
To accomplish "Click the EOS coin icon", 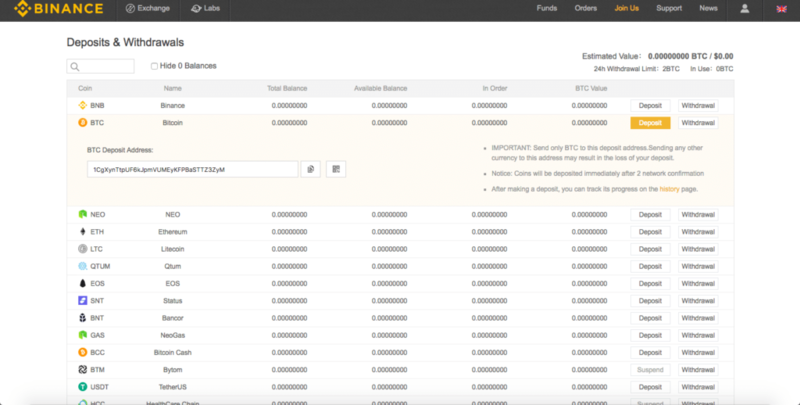I will click(83, 284).
